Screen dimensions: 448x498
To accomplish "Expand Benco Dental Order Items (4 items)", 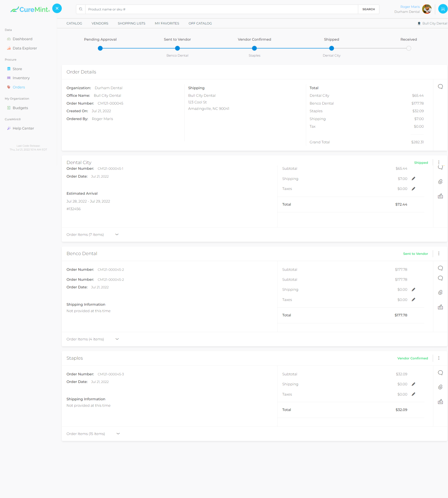I will point(117,339).
